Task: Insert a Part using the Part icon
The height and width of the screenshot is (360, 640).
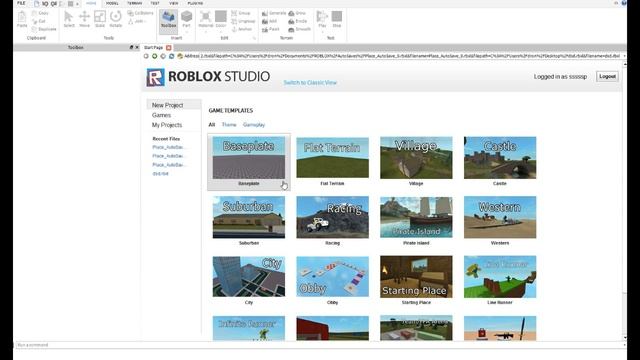Action: click(x=187, y=17)
